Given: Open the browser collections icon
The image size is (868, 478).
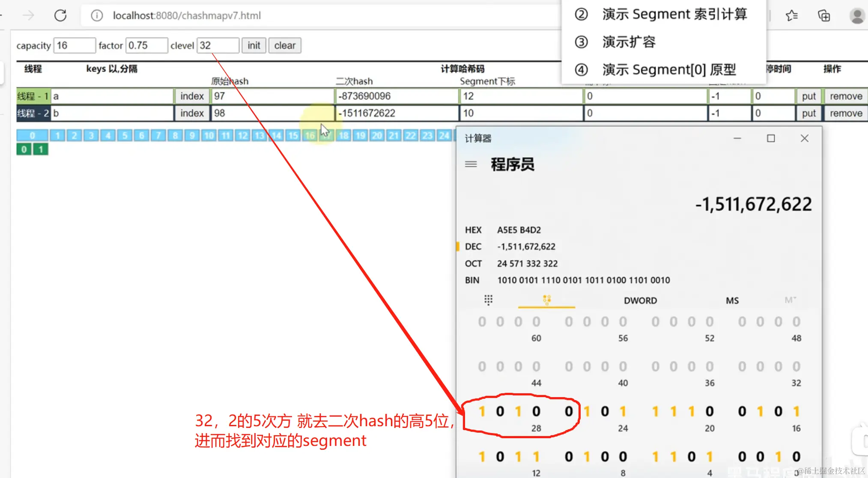Looking at the screenshot, I should tap(823, 15).
